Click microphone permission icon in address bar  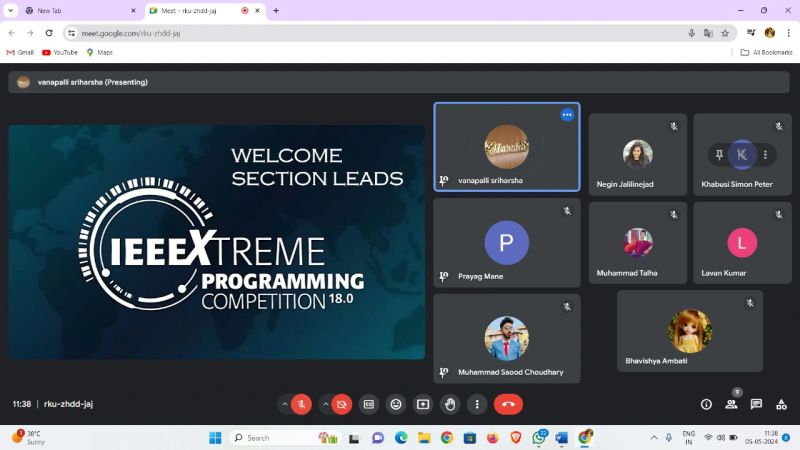pyautogui.click(x=691, y=33)
